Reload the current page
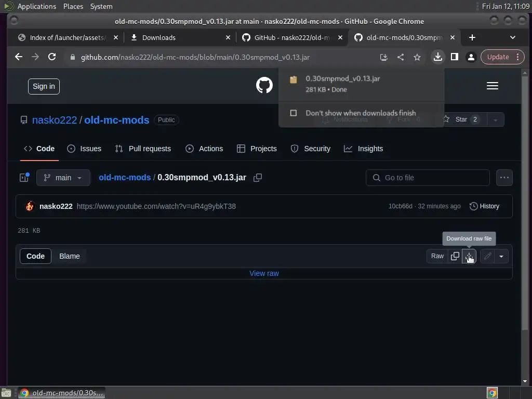The image size is (532, 399). [x=52, y=57]
